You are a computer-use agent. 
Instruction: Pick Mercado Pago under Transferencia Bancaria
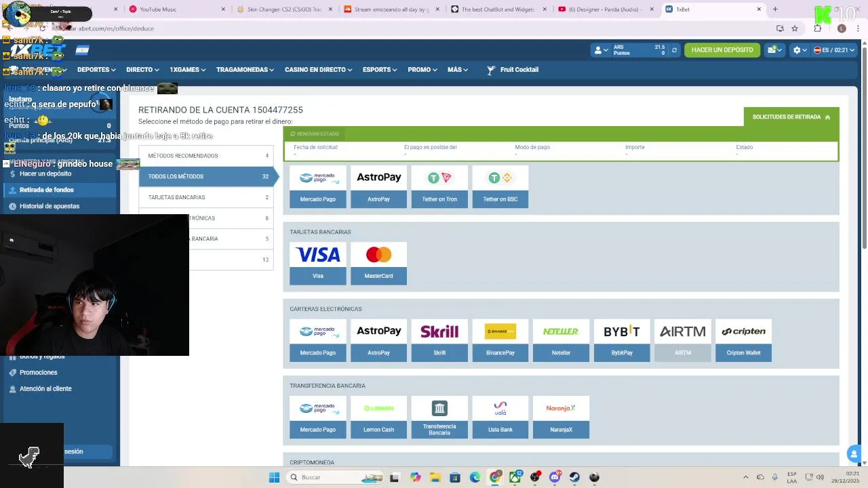[318, 417]
